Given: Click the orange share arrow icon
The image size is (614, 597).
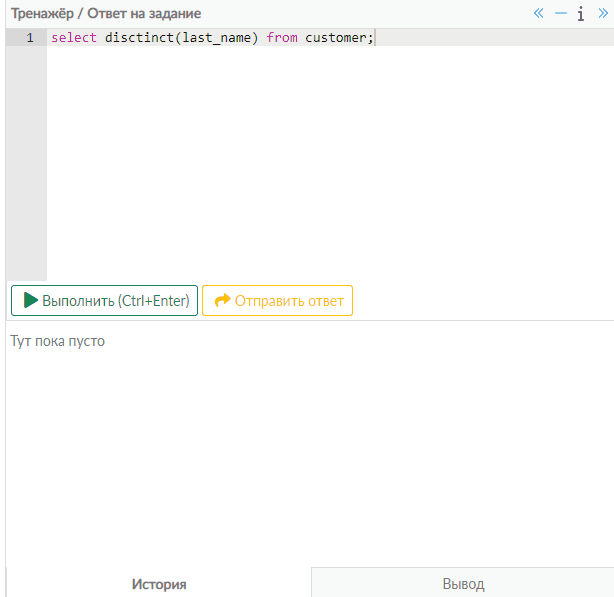Looking at the screenshot, I should (222, 301).
